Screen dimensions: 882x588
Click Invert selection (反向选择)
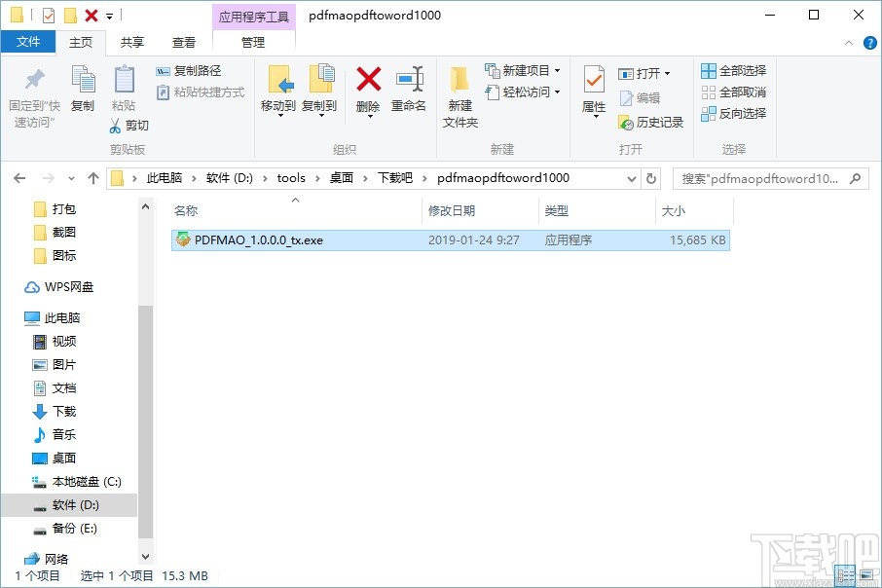(x=733, y=114)
